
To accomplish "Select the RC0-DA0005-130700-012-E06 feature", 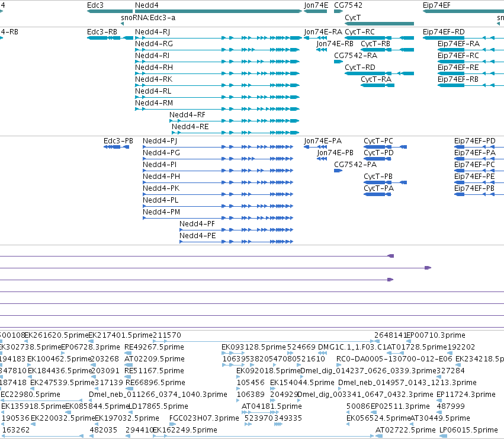I will [394, 359].
